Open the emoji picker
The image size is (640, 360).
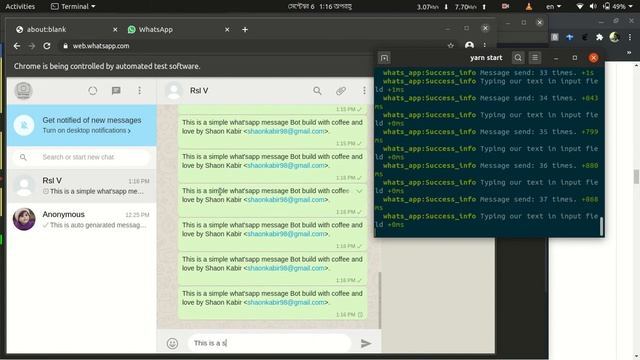point(172,343)
